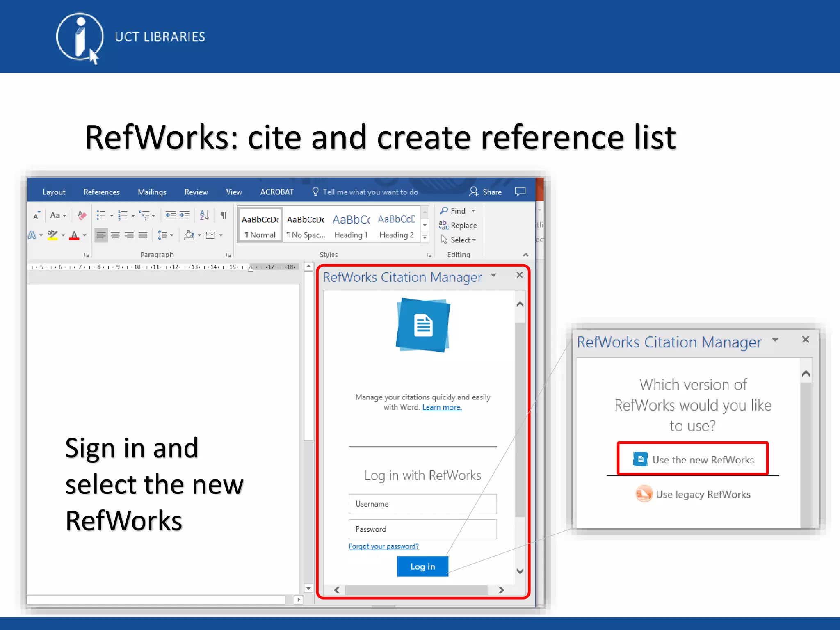Click the line spacing icon
This screenshot has height=630, width=840.
tap(162, 235)
